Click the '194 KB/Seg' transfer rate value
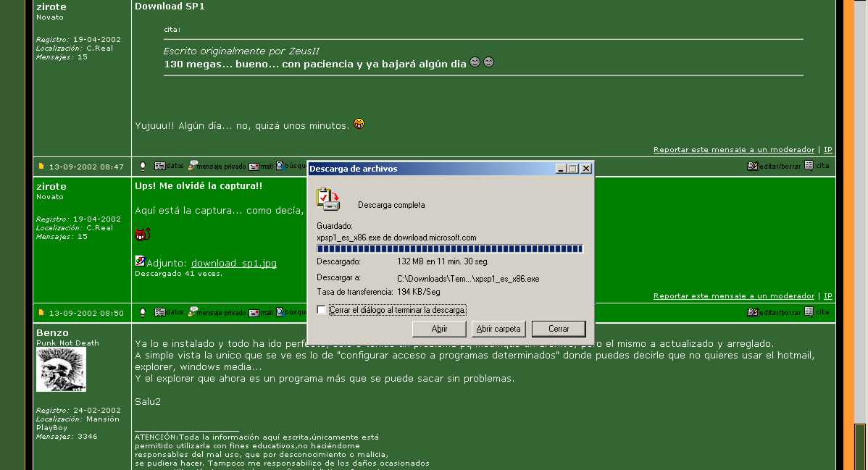This screenshot has width=868, height=470. click(x=419, y=292)
